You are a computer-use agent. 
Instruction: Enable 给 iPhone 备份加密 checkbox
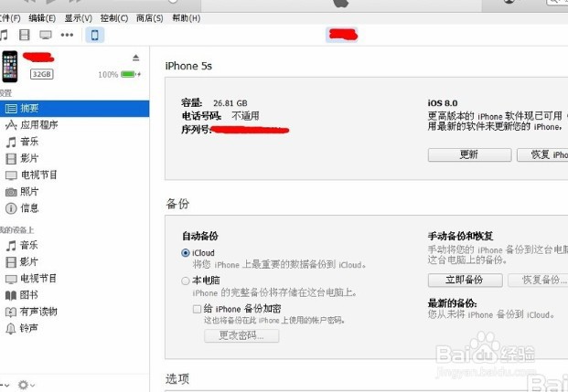click(197, 309)
